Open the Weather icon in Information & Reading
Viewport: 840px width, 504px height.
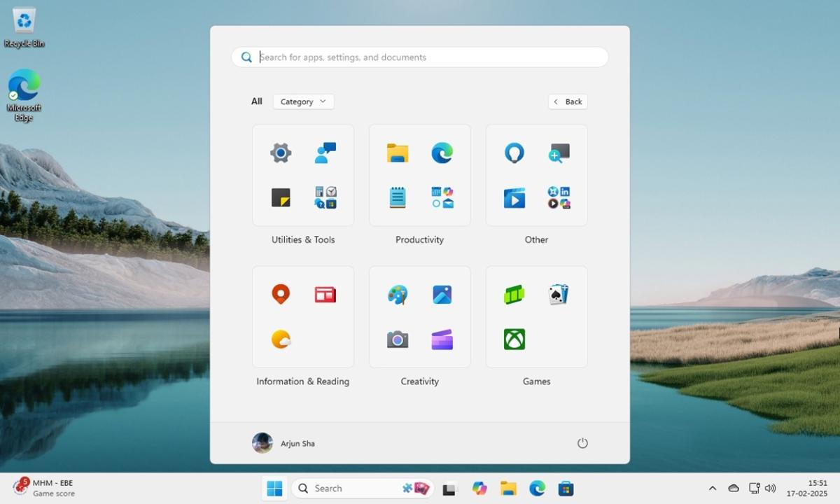point(280,339)
